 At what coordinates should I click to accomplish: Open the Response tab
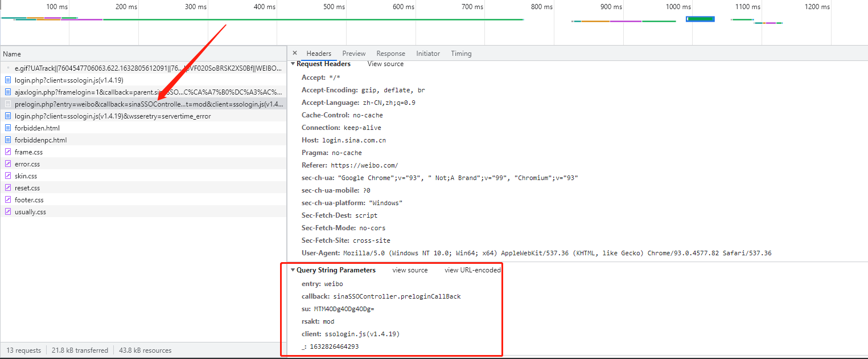click(x=391, y=53)
